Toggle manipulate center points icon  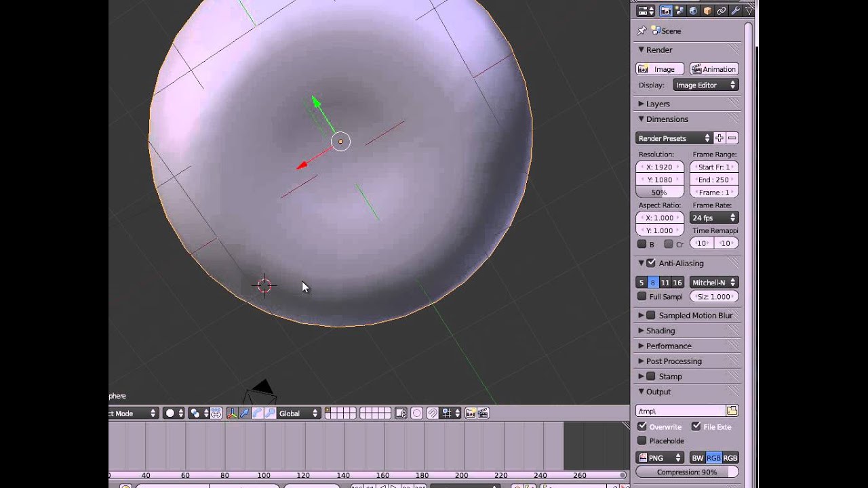[x=216, y=413]
